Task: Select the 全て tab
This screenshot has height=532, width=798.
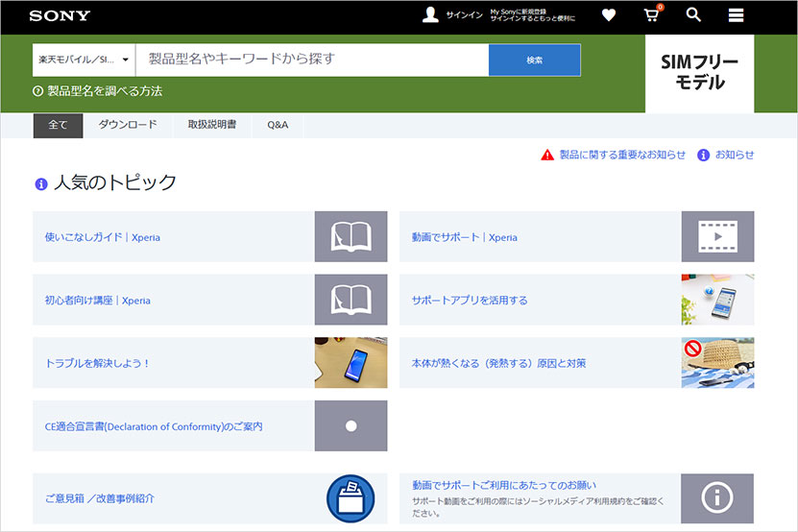Action: (58, 125)
